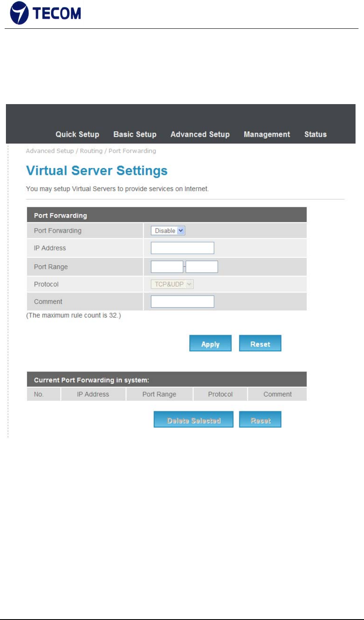The image size is (364, 620).
Task: Open the Quick Setup menu
Action: pyautogui.click(x=77, y=134)
